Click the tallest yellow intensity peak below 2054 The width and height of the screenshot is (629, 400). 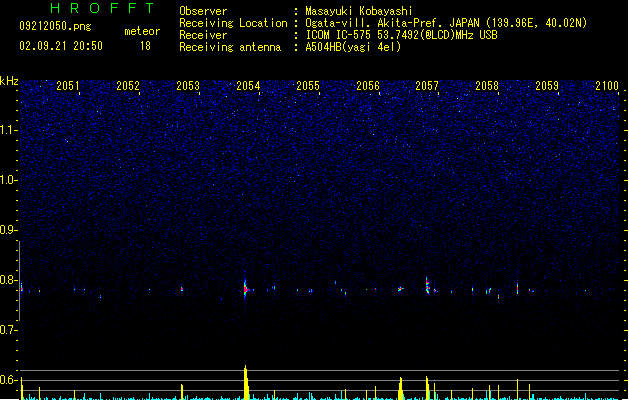pos(246,382)
